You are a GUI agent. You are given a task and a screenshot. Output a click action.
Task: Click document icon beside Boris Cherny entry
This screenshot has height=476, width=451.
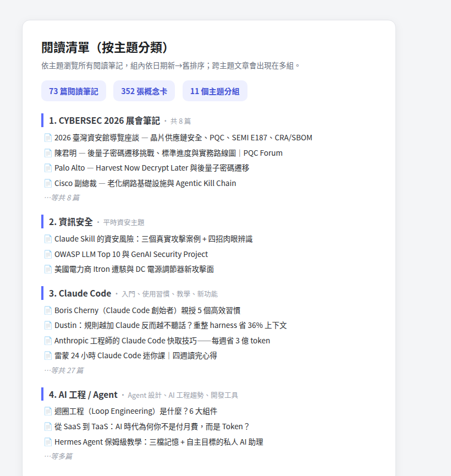[48, 310]
